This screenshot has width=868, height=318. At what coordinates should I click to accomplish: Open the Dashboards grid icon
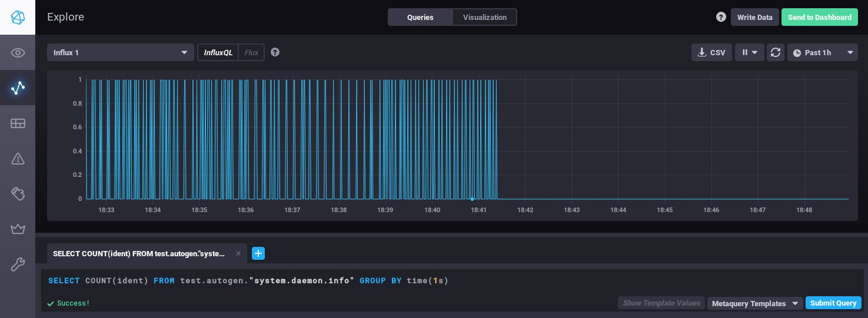point(18,123)
